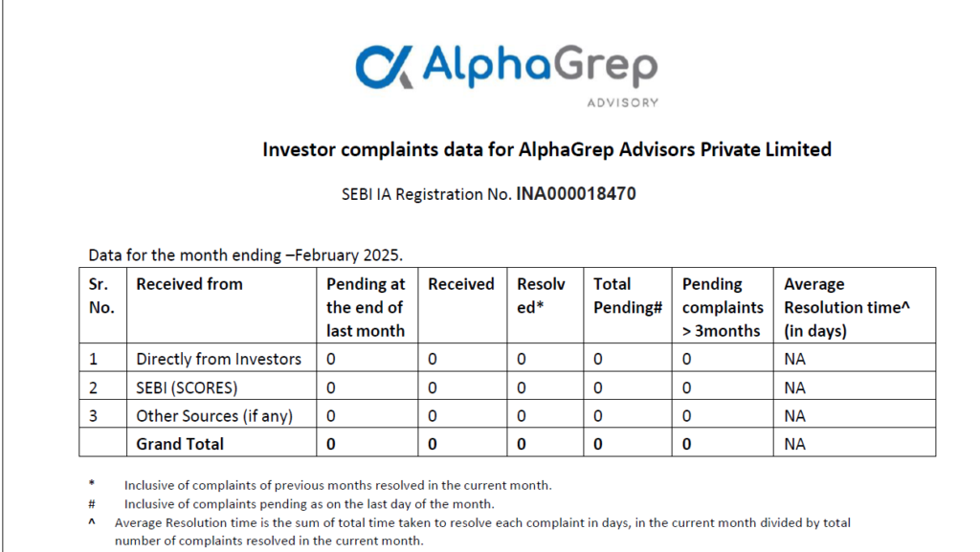Select the Directly from Investors row label
The width and height of the screenshot is (980, 552).
click(219, 359)
